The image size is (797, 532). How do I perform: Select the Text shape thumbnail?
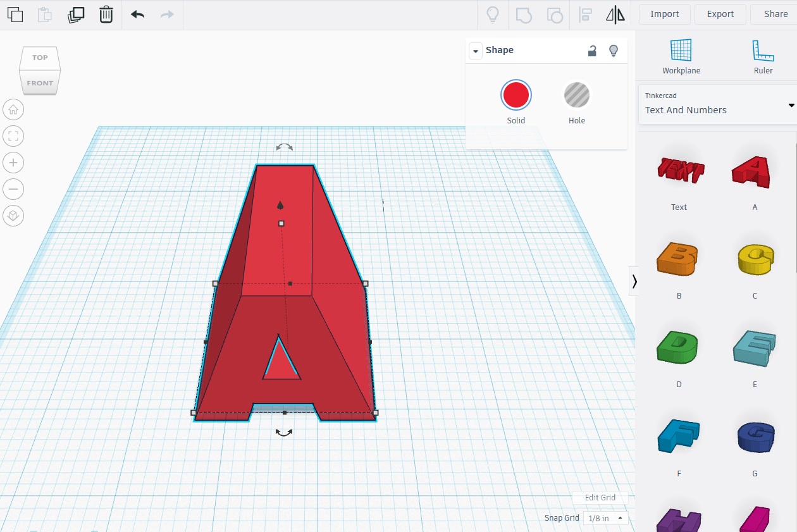tap(679, 171)
